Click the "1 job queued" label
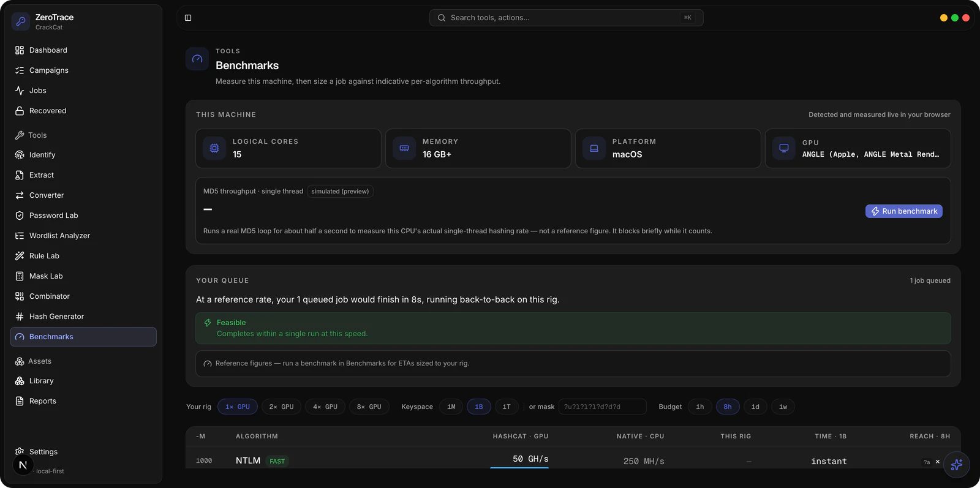Screen dimensions: 980x488 pyautogui.click(x=930, y=280)
